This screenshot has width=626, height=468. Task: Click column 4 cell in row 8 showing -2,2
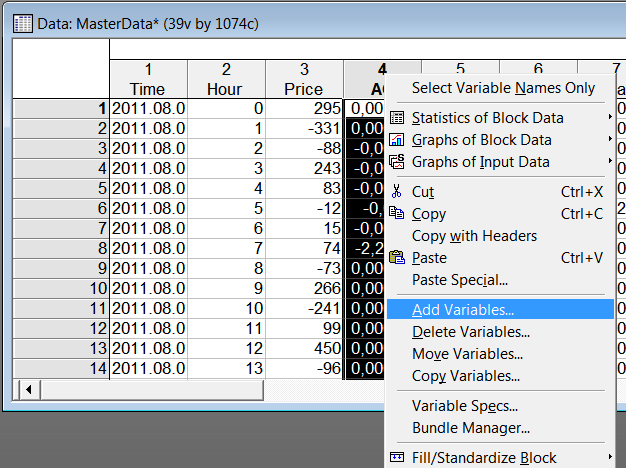point(365,248)
